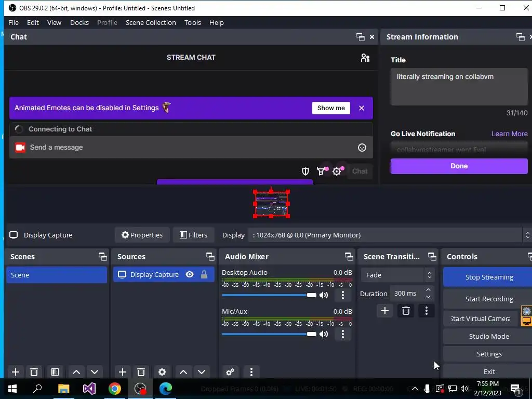Image resolution: width=532 pixels, height=399 pixels.
Task: Mute Desktop Audio
Action: [x=324, y=295]
